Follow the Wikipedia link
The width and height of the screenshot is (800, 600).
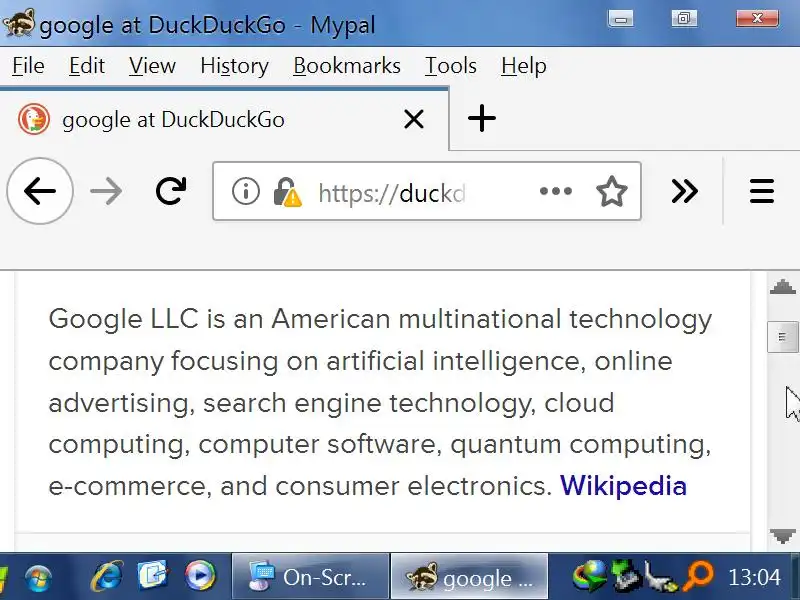[x=623, y=485]
